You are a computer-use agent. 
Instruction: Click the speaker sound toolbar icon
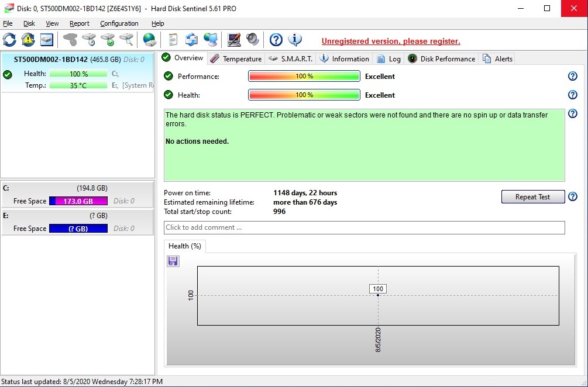click(x=252, y=40)
